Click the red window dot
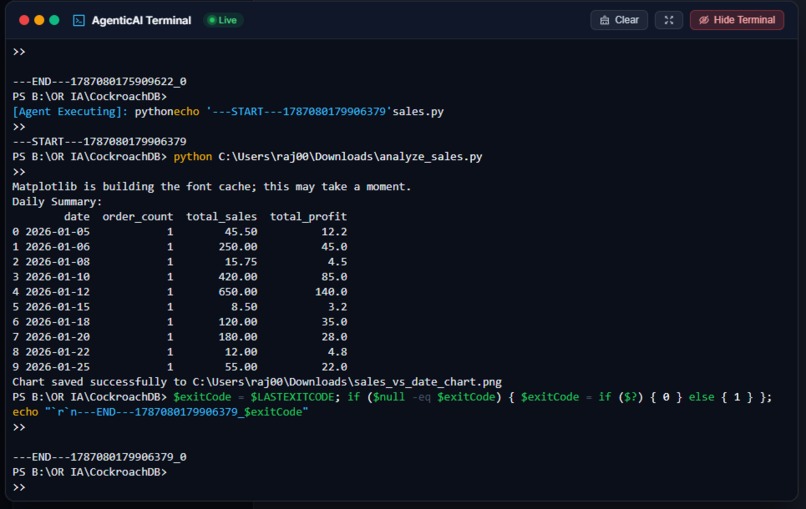806x509 pixels. [24, 20]
